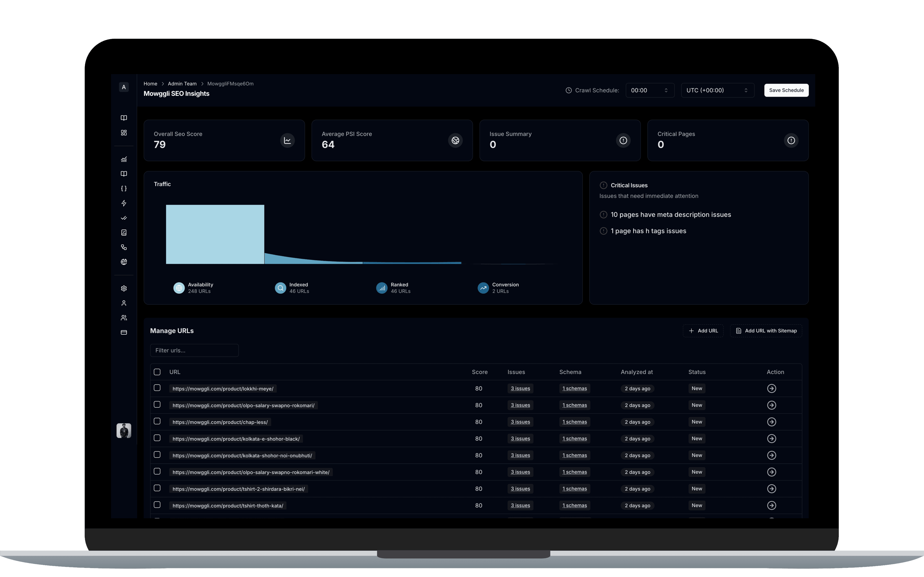This screenshot has width=924, height=577.
Task: Check the kolkata-e-shohor-black row checkbox
Action: pyautogui.click(x=157, y=438)
